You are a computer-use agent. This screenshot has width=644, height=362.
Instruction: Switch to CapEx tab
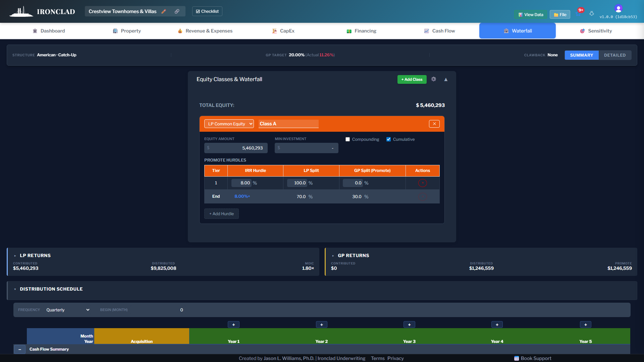coord(283,31)
